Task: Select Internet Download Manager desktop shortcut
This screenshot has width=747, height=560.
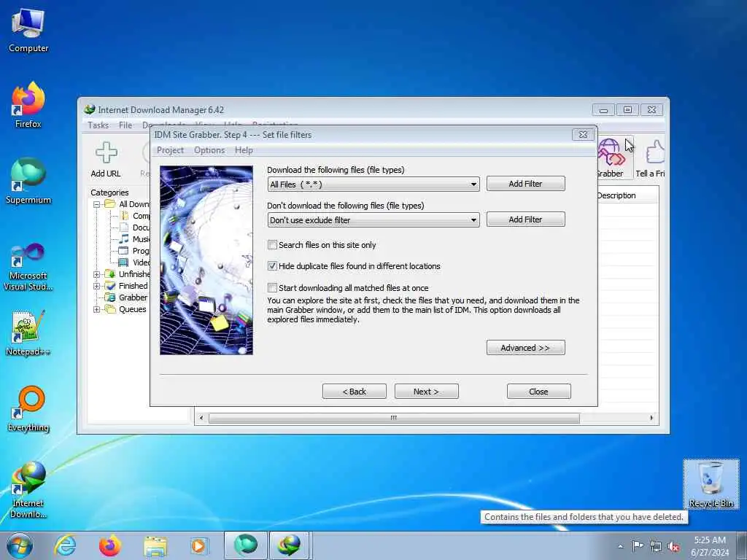Action: 28,489
